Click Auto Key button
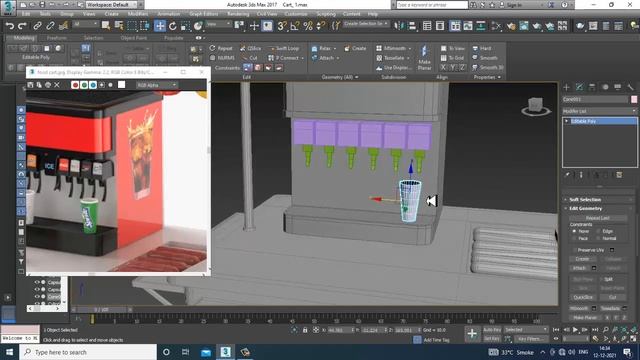Viewport: 640px width, 360px height. pos(492,330)
